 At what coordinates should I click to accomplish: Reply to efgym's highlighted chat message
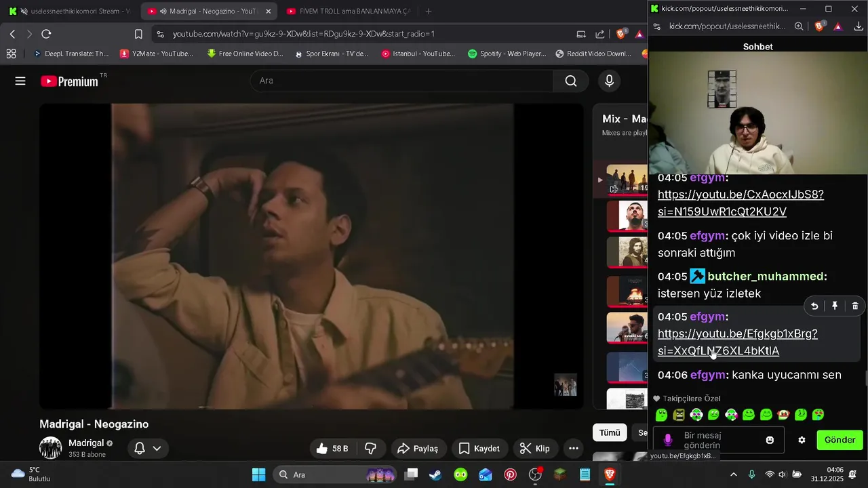(814, 306)
